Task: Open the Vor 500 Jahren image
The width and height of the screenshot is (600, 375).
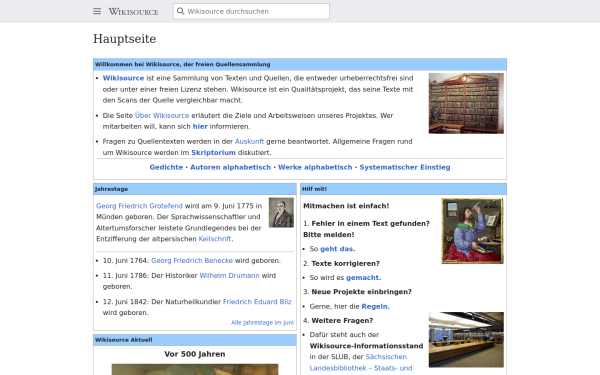Action: pos(195,369)
